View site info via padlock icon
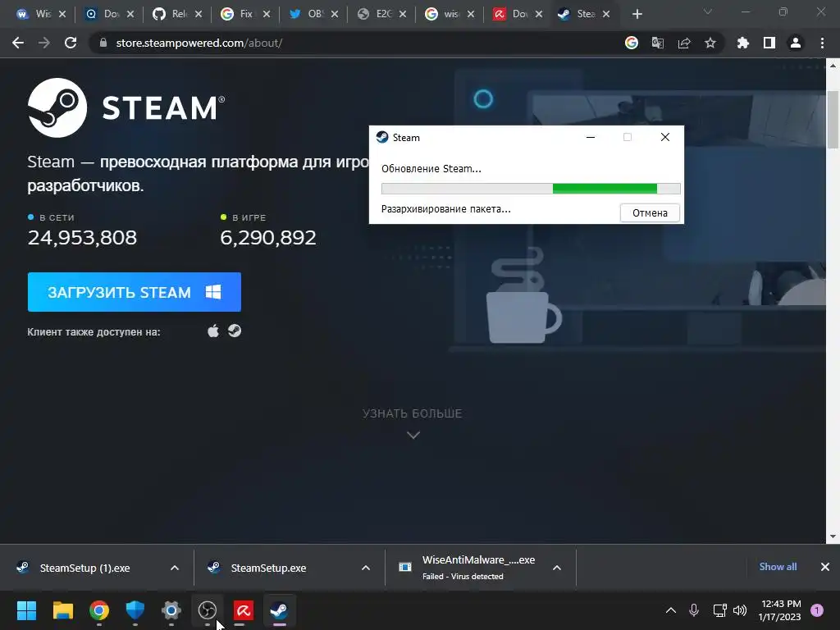The width and height of the screenshot is (840, 630). tap(103, 43)
